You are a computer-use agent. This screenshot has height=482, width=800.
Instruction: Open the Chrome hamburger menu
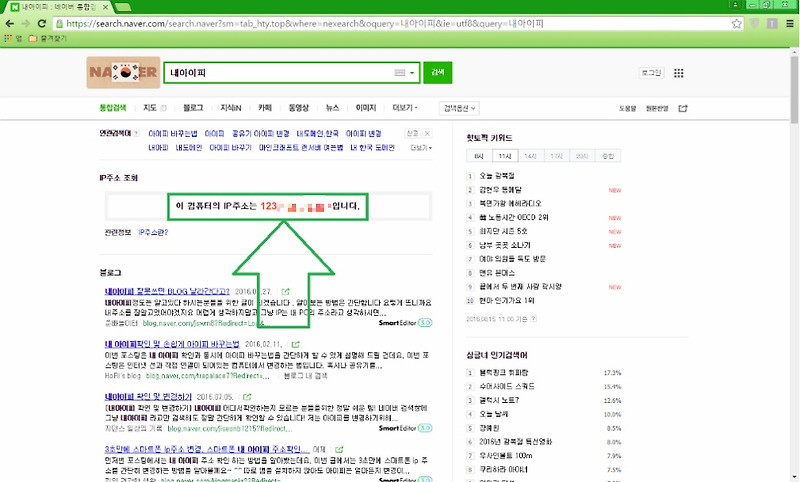click(x=790, y=23)
